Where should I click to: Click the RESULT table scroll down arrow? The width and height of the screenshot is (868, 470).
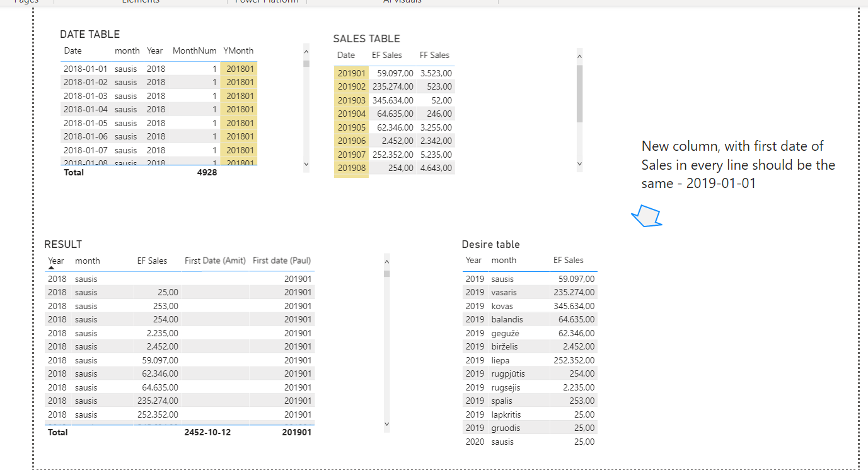(x=387, y=424)
